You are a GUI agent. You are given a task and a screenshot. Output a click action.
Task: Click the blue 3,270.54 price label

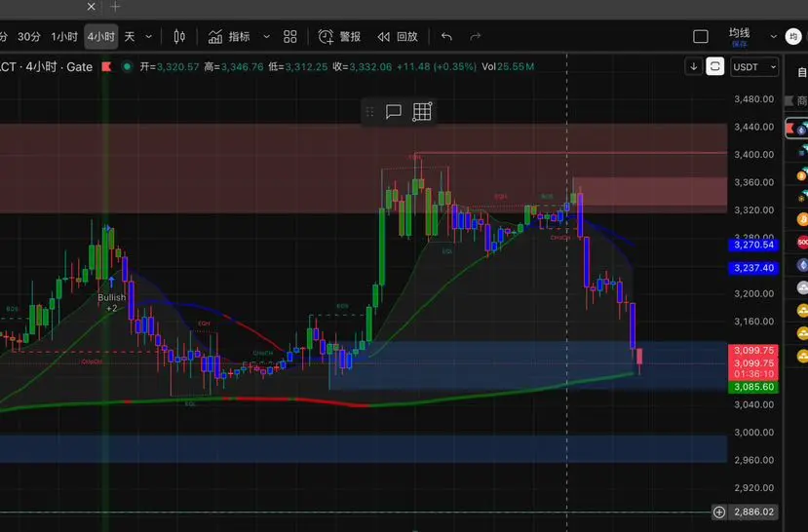click(x=753, y=245)
